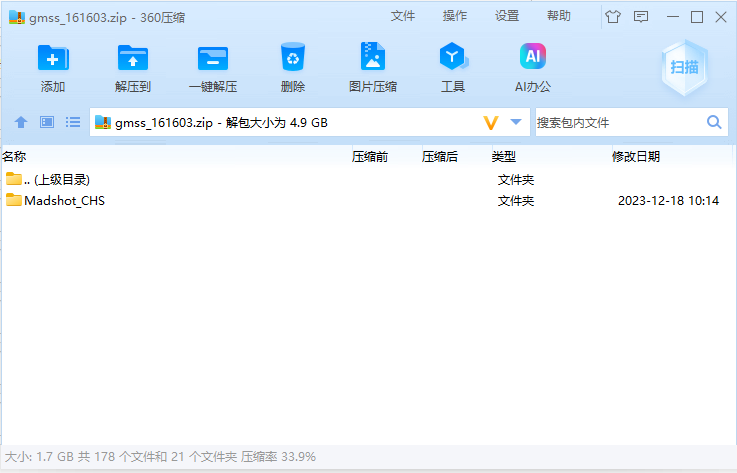
Task: Open the 图片压缩 image compression tool
Action: tap(373, 57)
